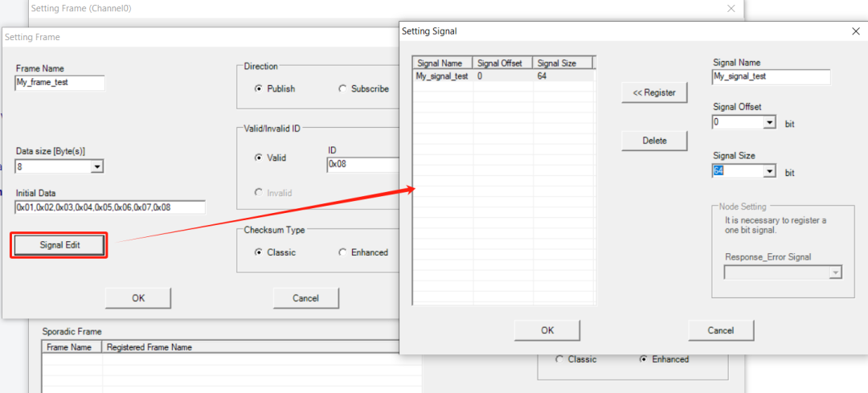
Task: Select Classic checksum type in Setting Frame
Action: coord(259,252)
